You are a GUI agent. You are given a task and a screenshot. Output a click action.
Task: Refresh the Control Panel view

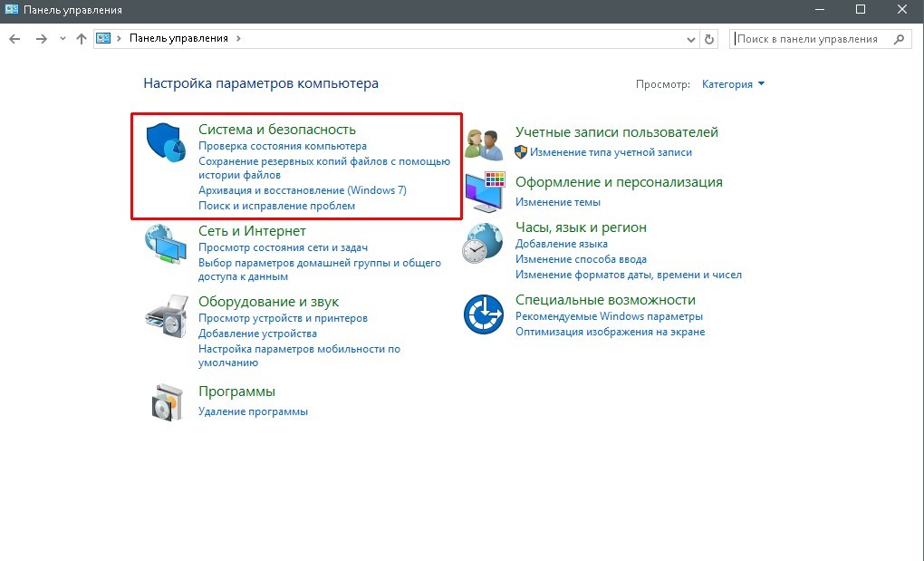pyautogui.click(x=709, y=39)
